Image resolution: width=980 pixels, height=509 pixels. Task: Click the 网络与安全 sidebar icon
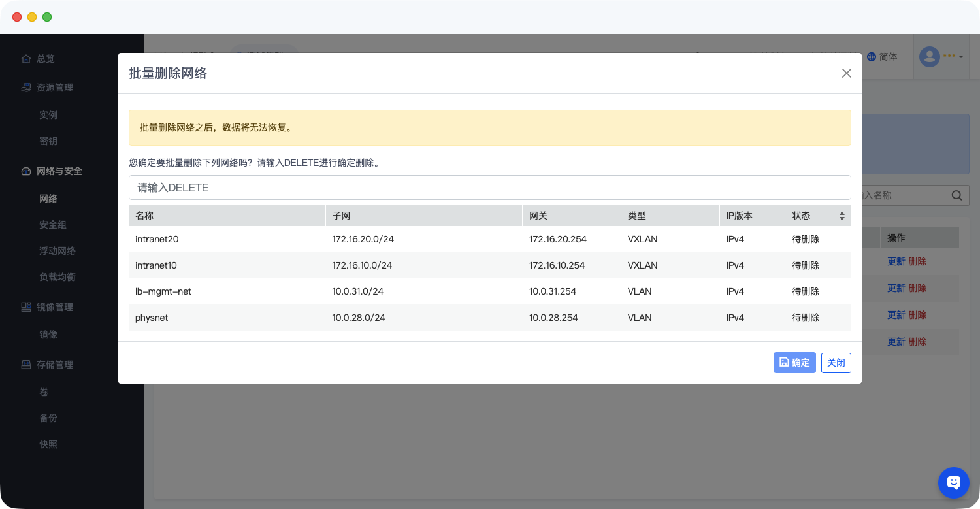click(x=26, y=171)
